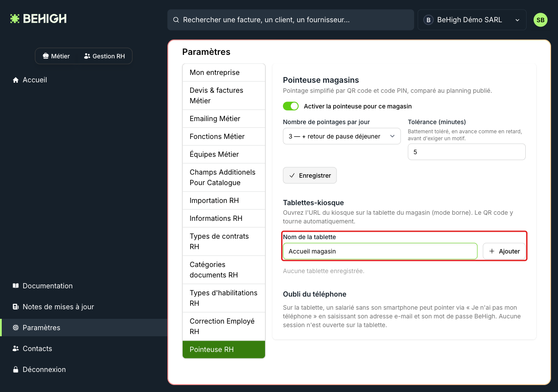Switch to Métier mode

point(56,56)
